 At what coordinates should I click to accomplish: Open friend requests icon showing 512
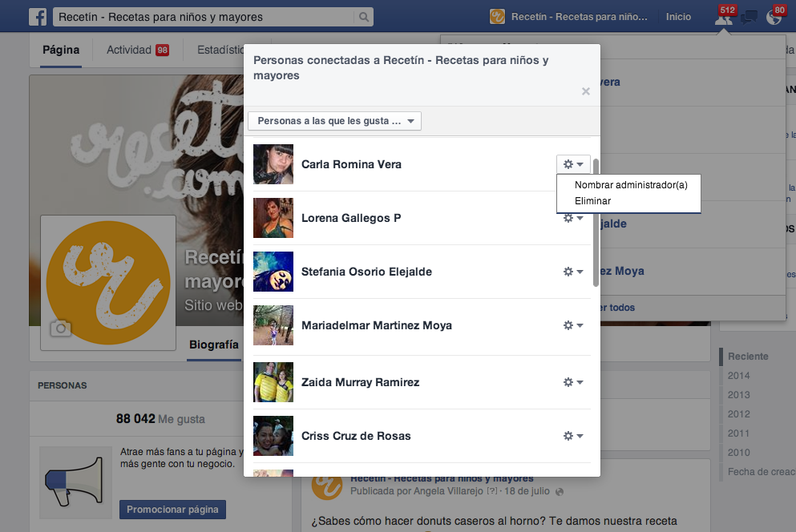tap(723, 17)
